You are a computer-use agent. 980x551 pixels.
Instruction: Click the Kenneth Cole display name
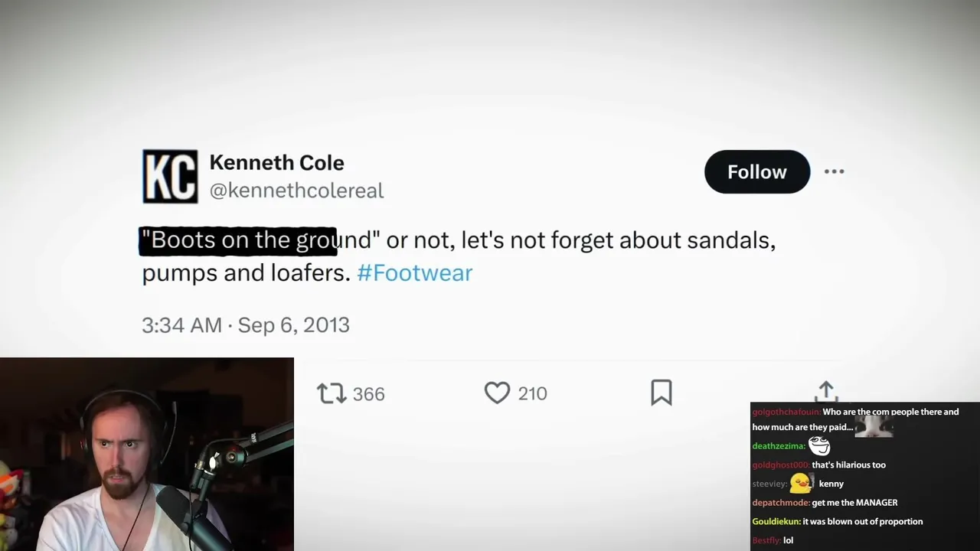tap(276, 162)
